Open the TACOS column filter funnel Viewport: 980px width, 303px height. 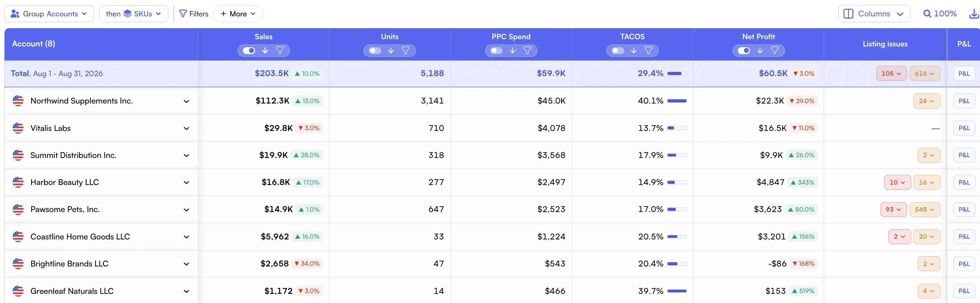649,50
